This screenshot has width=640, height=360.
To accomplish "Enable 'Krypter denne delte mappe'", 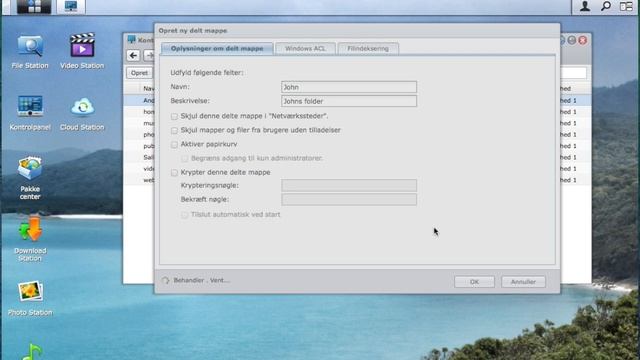I will pos(174,173).
